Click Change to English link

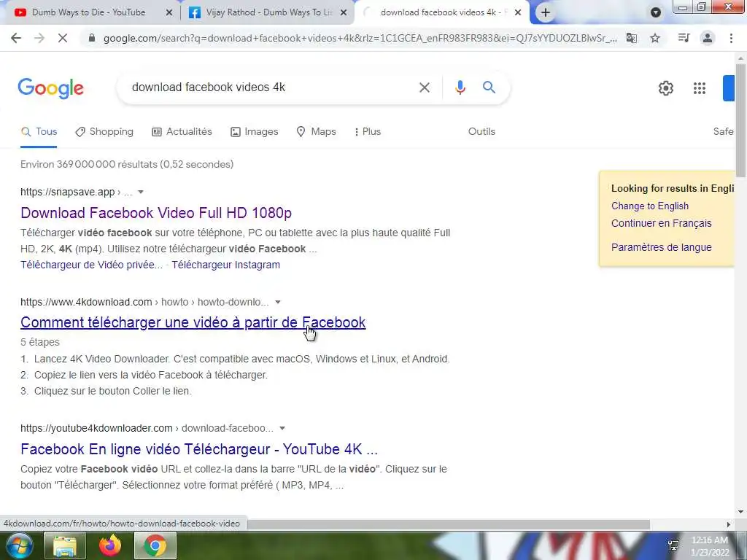click(650, 206)
